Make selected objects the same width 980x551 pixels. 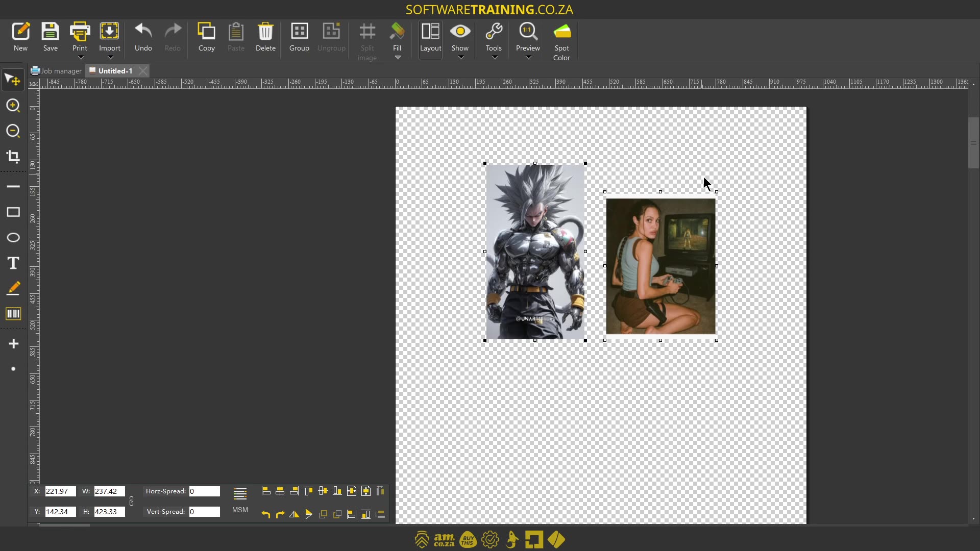tap(351, 514)
